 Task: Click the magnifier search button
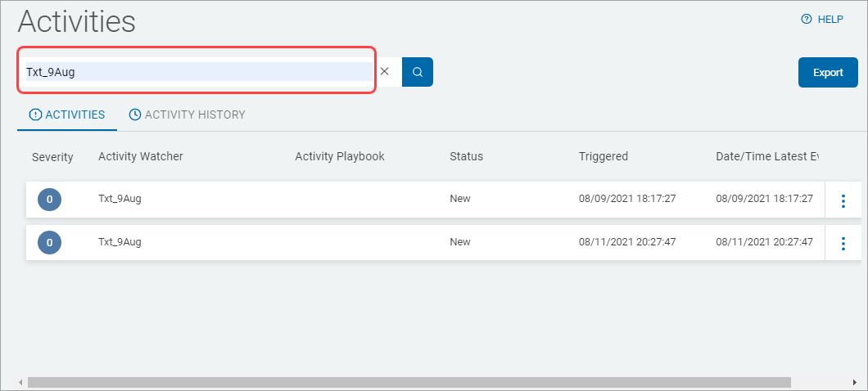point(417,72)
